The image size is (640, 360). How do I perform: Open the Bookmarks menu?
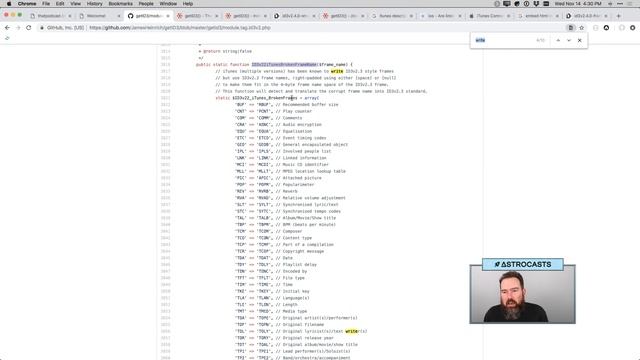(x=120, y=4)
